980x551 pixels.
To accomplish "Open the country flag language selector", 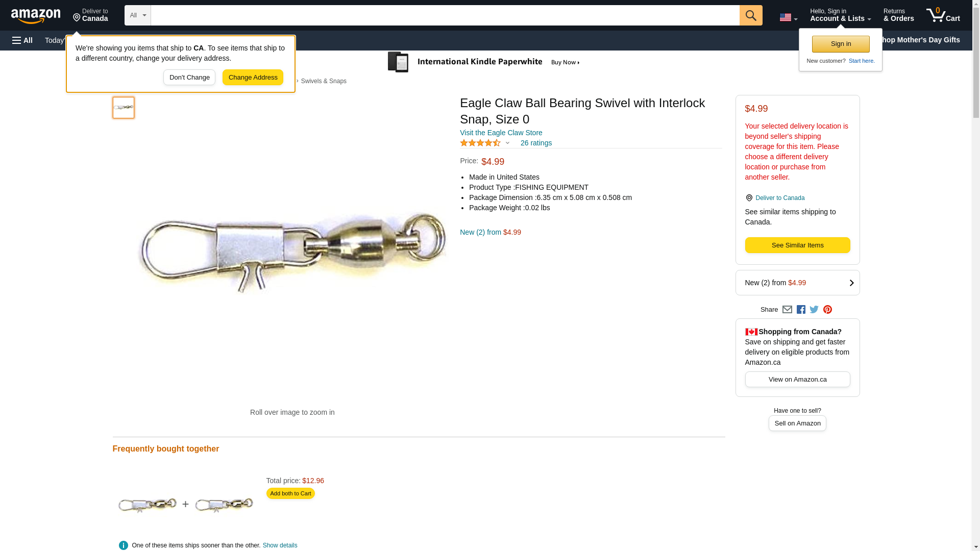I will click(x=788, y=17).
